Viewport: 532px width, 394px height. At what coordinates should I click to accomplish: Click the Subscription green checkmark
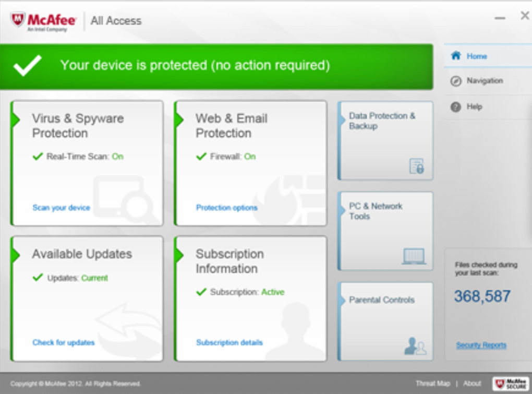(201, 292)
